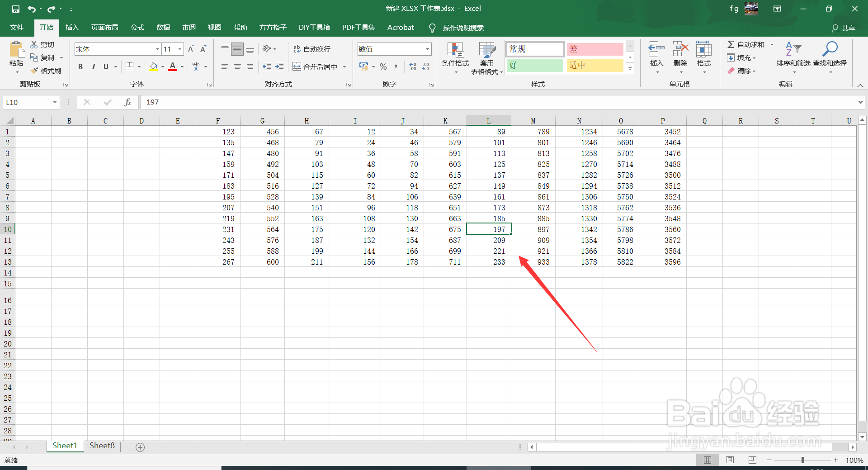Switch to Normal view in status bar
Image resolution: width=868 pixels, height=470 pixels.
pos(708,460)
